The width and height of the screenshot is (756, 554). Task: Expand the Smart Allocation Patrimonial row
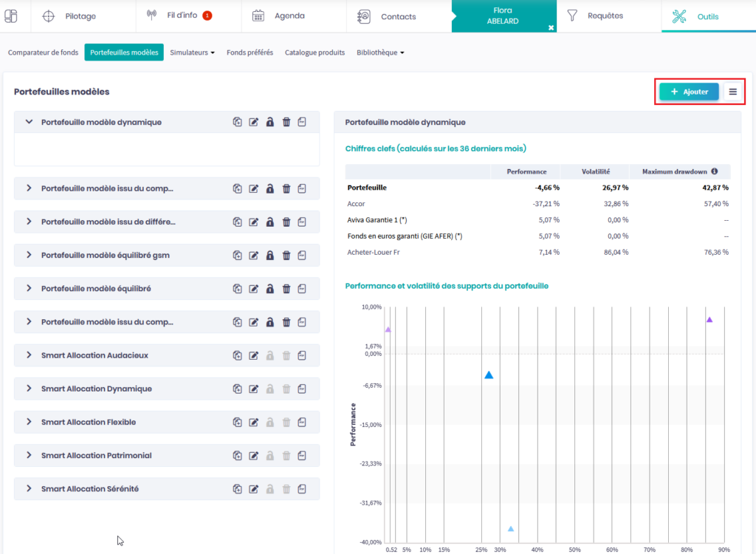30,456
